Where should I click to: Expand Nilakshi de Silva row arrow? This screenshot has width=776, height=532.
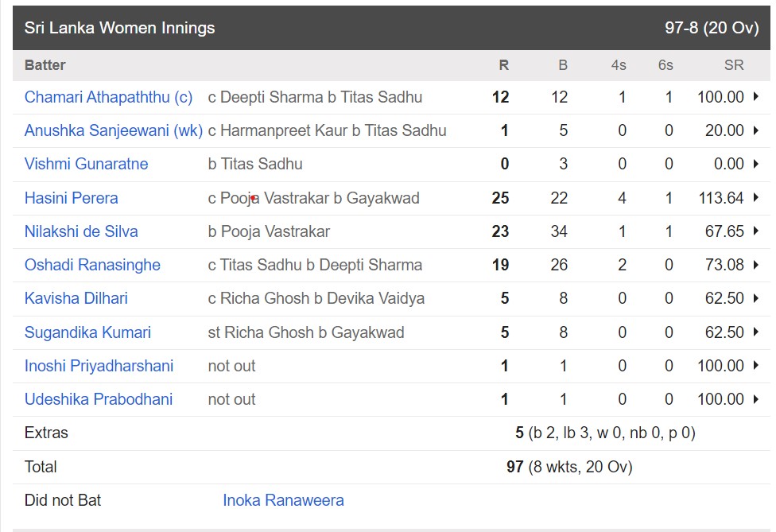tap(755, 231)
